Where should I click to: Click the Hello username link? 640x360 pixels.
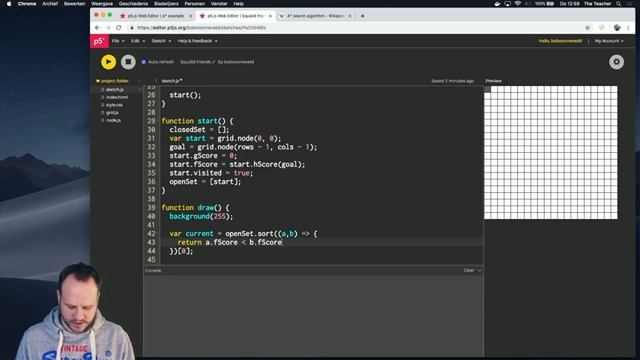[x=560, y=41]
